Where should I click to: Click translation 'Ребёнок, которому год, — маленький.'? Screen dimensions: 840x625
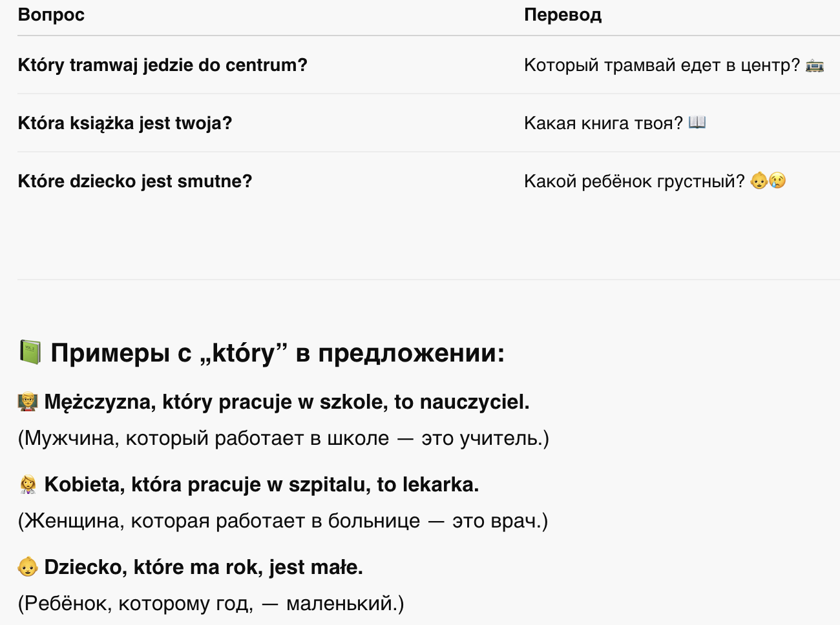point(211,604)
